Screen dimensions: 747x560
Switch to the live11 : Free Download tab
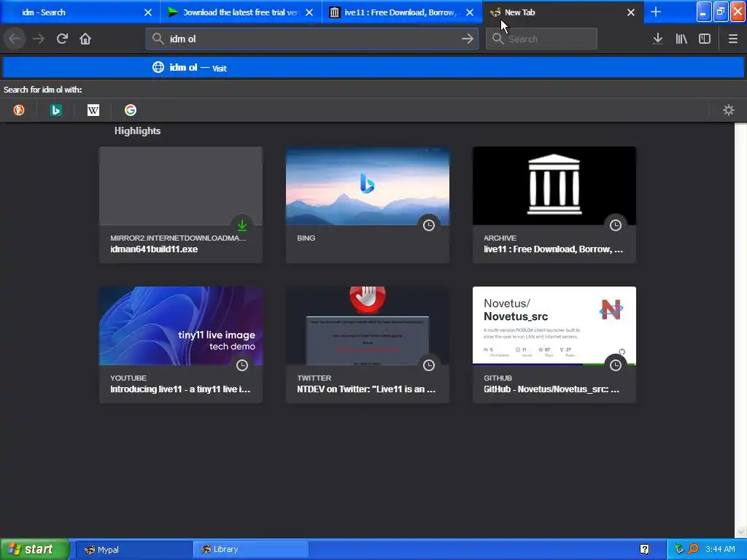coord(402,12)
